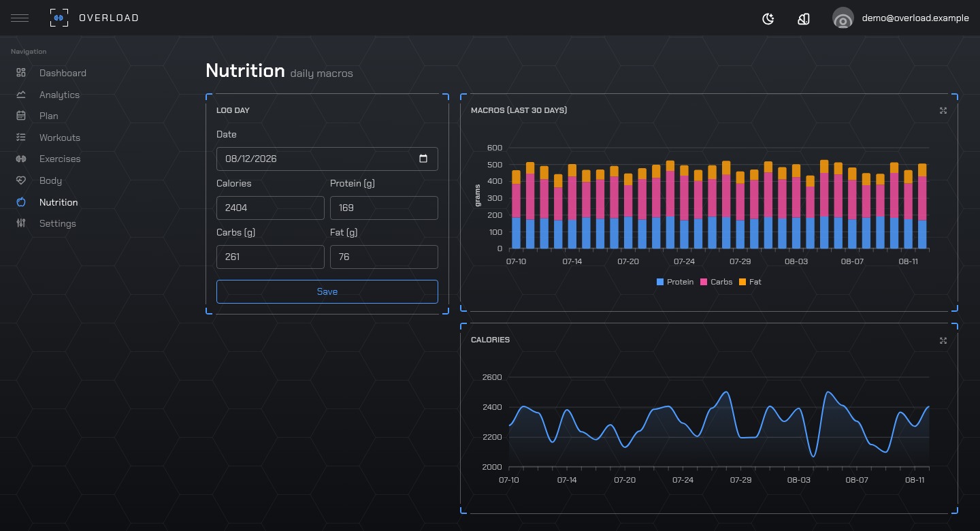
Task: Toggle Carbs series in the chart legend
Action: click(716, 282)
